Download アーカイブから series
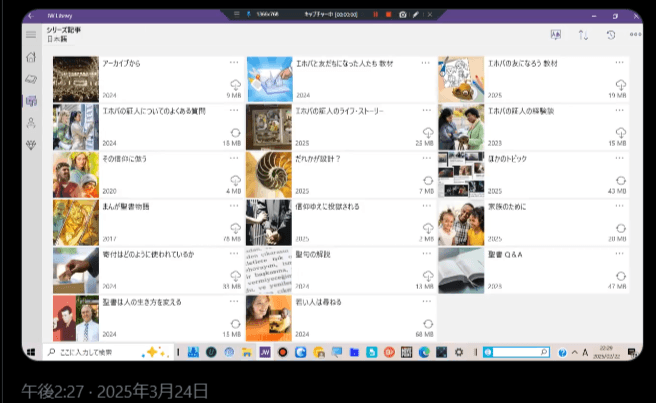656x403 pixels. (x=236, y=85)
